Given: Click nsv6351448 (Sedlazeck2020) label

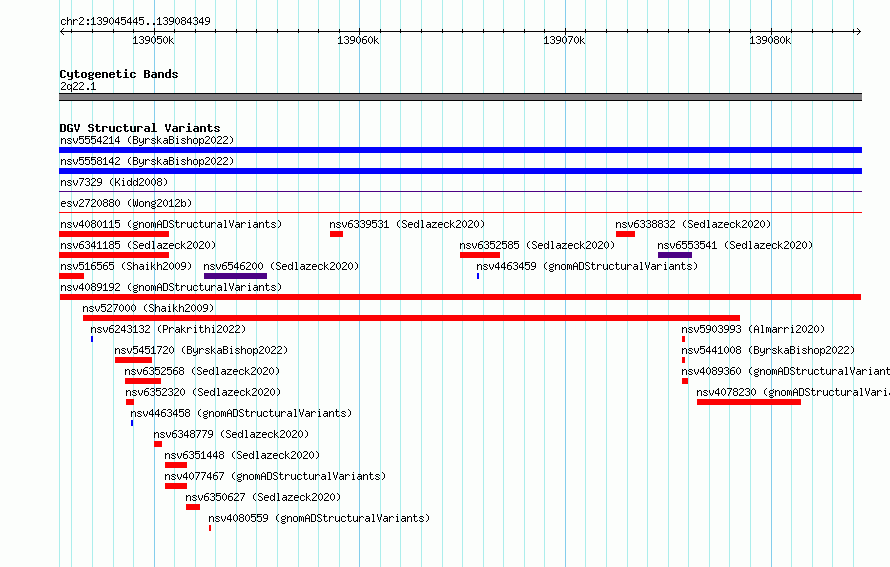Looking at the screenshot, I should (242, 455).
